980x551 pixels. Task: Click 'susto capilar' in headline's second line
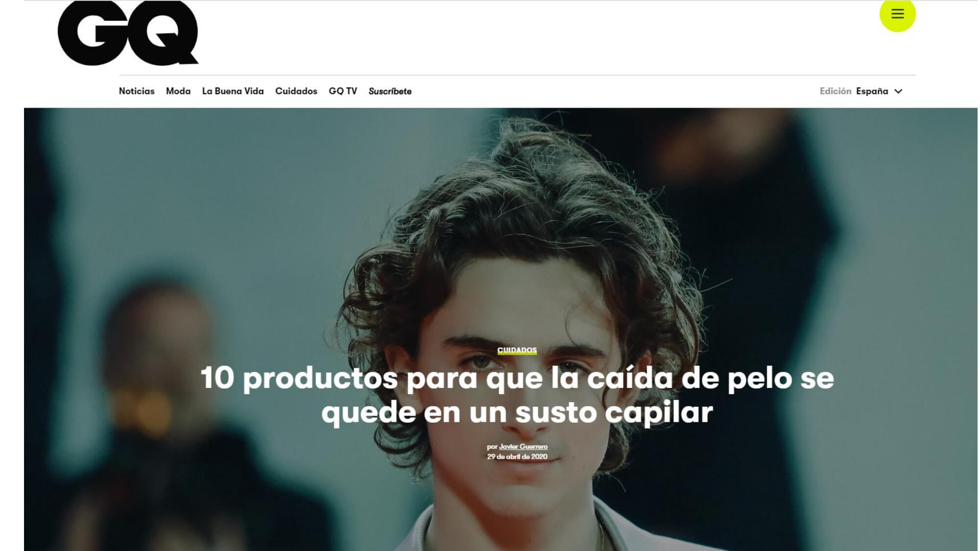pyautogui.click(x=613, y=412)
